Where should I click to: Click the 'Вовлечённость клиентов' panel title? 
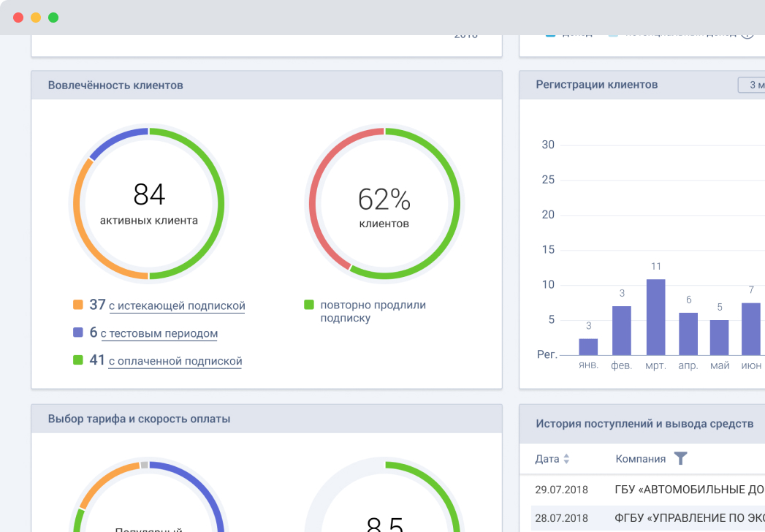(115, 85)
